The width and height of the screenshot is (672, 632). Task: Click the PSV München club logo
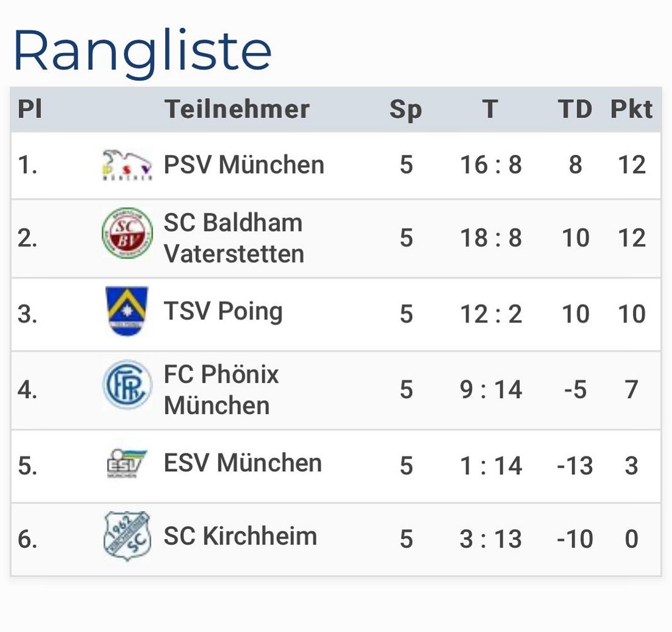pyautogui.click(x=126, y=165)
